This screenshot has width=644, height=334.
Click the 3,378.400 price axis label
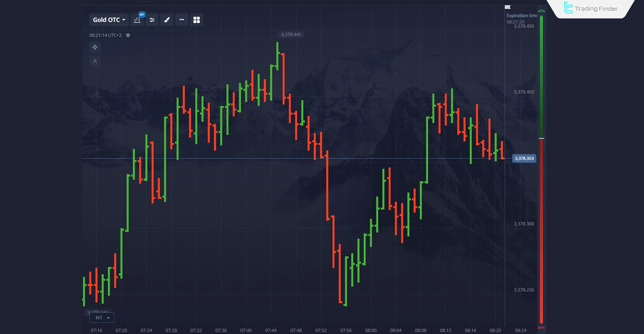pos(524,92)
